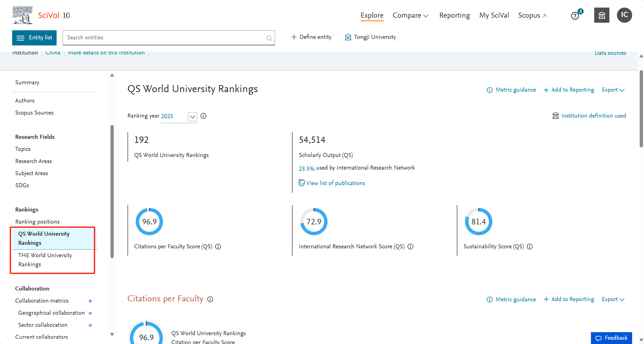The width and height of the screenshot is (644, 344).
Task: Open More details on this Institution
Action: [106, 53]
